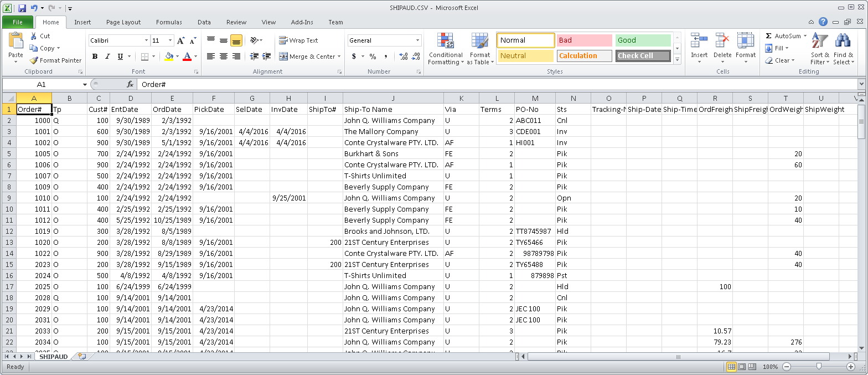This screenshot has height=375, width=868.
Task: Click the Paste icon
Action: [15, 40]
